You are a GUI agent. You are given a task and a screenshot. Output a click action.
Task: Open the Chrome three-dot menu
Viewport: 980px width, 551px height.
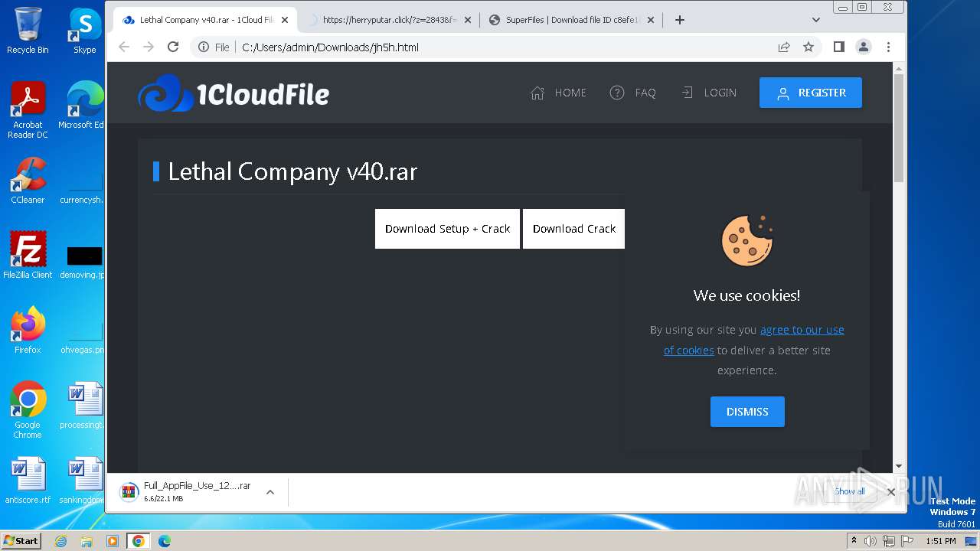coord(888,47)
